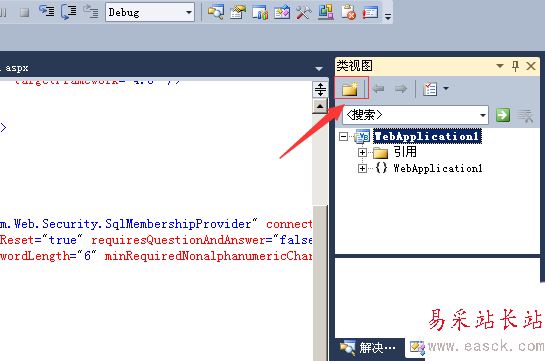The image size is (545, 361).
Task: Open the active documents list dropdown arrow
Action: [319, 69]
